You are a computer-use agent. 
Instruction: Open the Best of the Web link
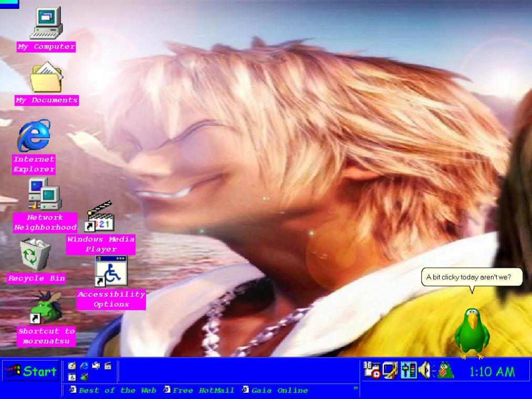coord(112,390)
